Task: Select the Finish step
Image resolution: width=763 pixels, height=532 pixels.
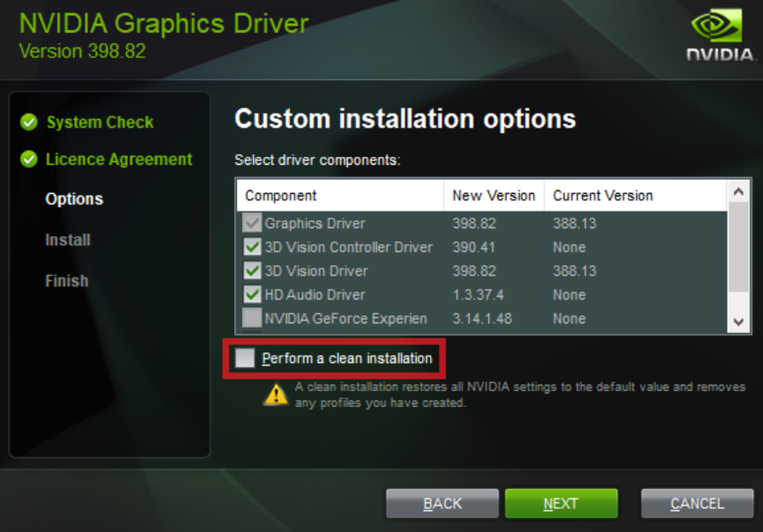Action: coord(67,281)
